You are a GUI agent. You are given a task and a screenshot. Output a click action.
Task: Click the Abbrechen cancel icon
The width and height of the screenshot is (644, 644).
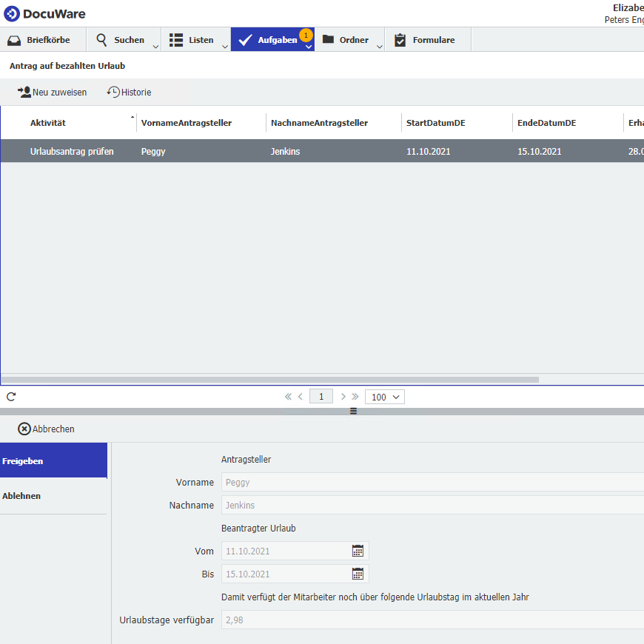coord(24,429)
